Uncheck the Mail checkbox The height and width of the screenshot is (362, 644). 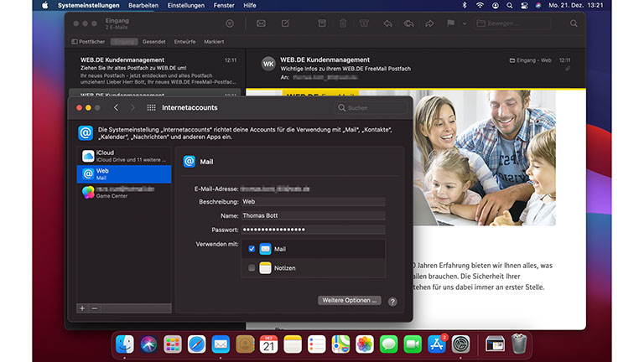click(252, 249)
